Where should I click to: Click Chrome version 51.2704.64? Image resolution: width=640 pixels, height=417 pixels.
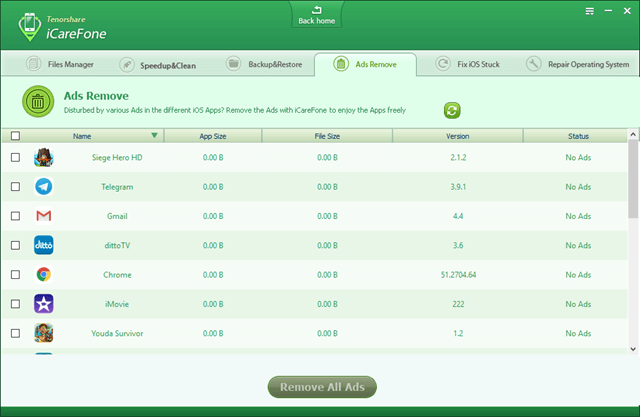click(x=458, y=275)
